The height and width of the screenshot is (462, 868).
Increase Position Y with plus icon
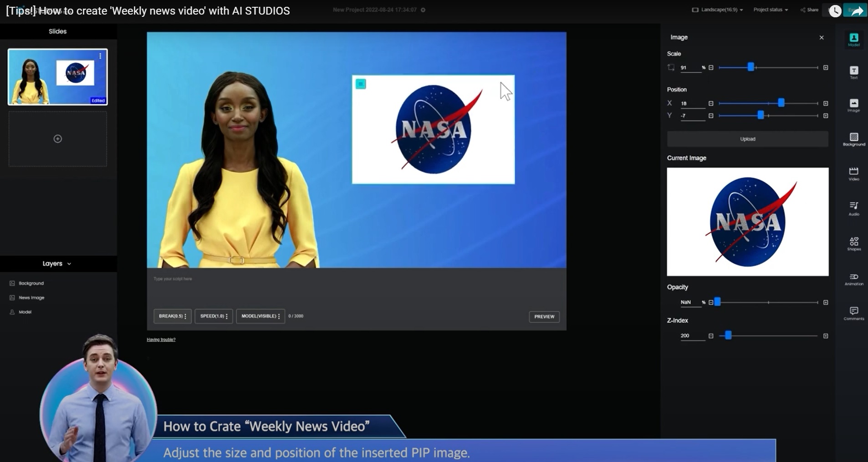click(x=826, y=116)
